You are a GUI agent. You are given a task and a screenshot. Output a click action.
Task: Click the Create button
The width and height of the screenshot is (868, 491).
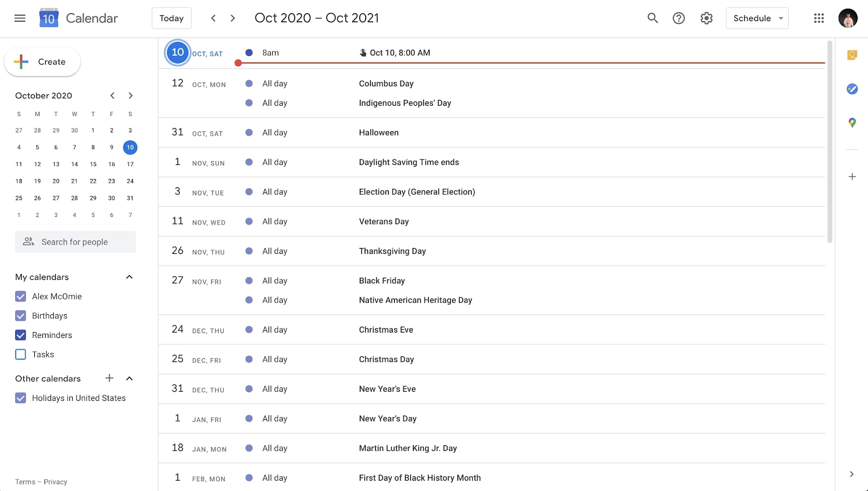[x=42, y=62]
